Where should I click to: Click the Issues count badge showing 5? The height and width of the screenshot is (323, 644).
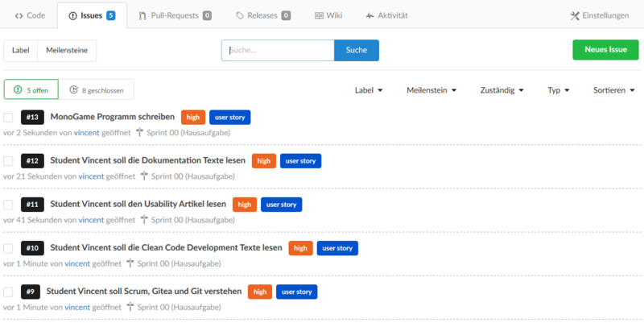coord(111,15)
